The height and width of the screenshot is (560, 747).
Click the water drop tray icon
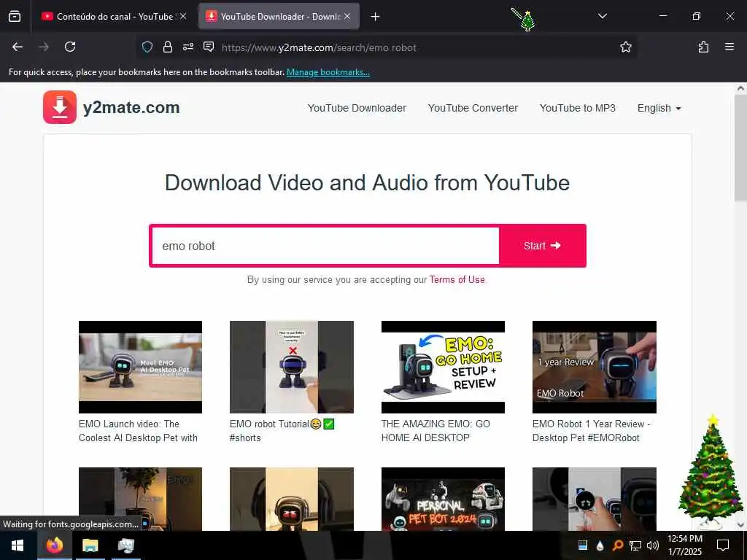tap(600, 545)
